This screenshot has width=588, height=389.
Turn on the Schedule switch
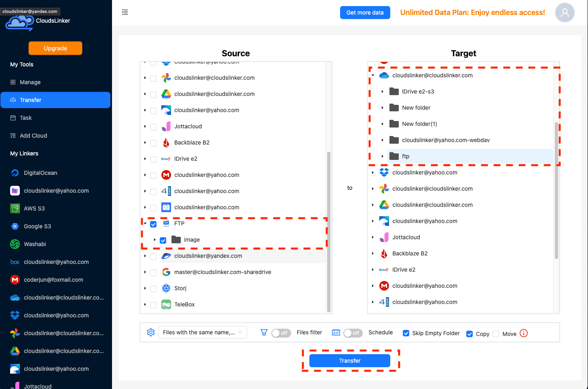pyautogui.click(x=353, y=333)
